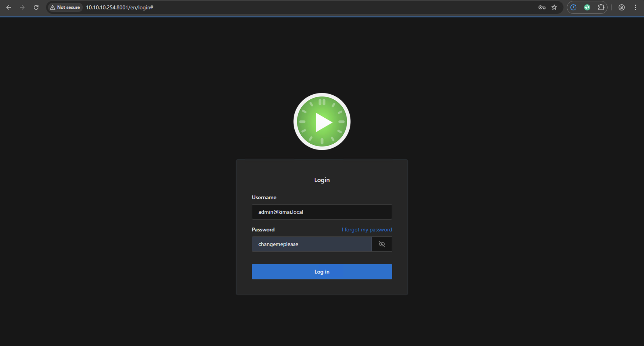Go forward in browser history
Image resolution: width=644 pixels, height=346 pixels.
tap(22, 7)
